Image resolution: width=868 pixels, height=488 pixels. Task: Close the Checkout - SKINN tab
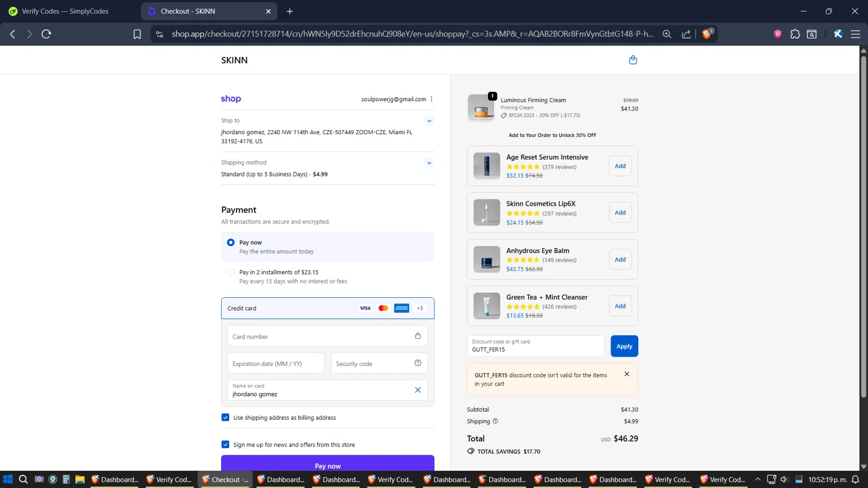269,11
